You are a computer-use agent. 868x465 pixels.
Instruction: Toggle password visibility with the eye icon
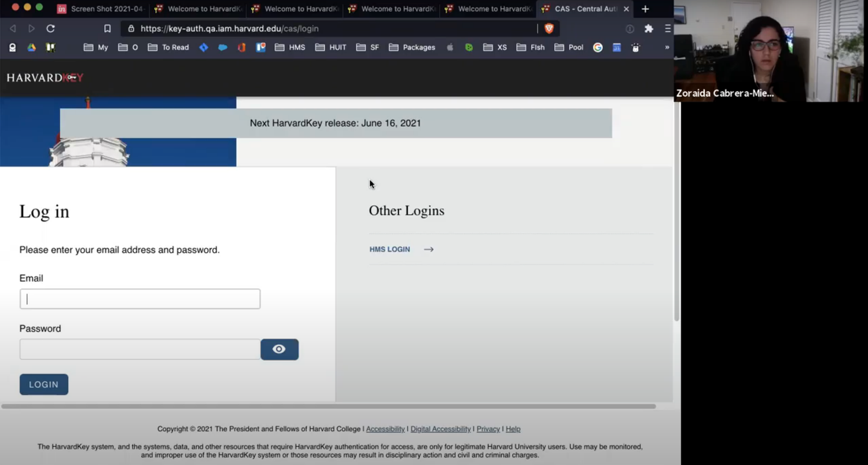[x=279, y=349]
